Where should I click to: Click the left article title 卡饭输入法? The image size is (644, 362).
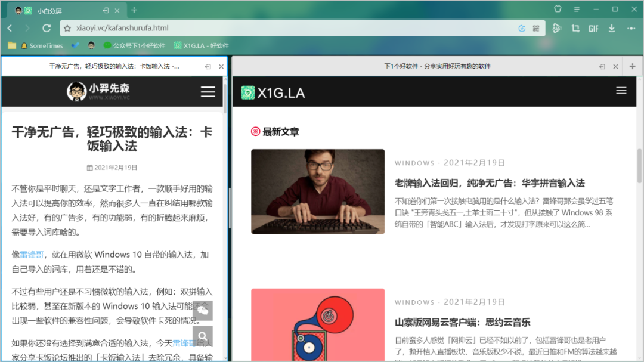(x=112, y=139)
